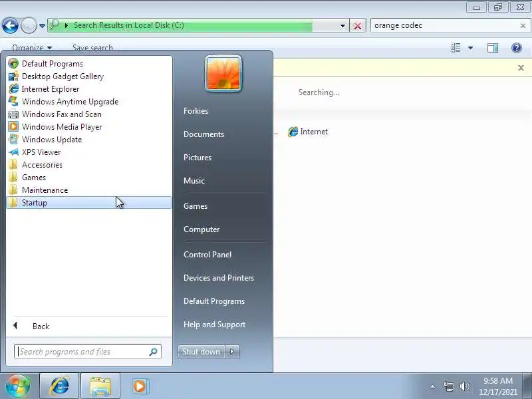Launch Windows Media Player from programs list
This screenshot has width=532, height=399.
coord(89,126)
